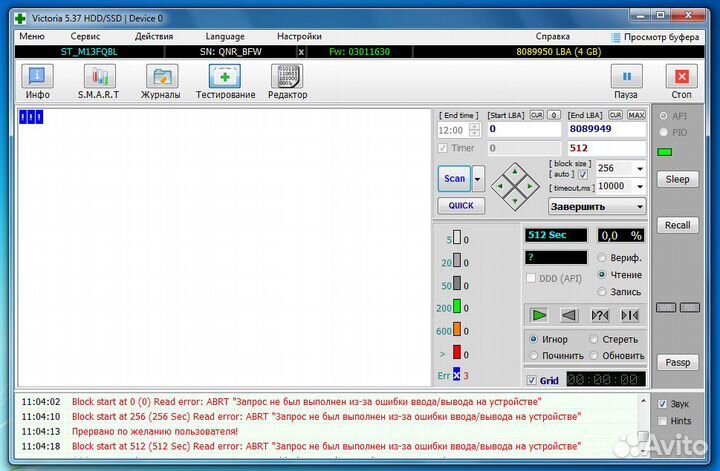720x471 pixels.
Task: Select the Вериф. verify mode
Action: [x=602, y=258]
